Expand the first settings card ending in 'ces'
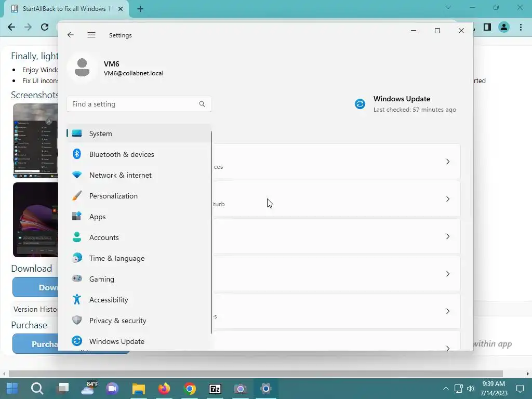This screenshot has height=399, width=532. click(336, 162)
